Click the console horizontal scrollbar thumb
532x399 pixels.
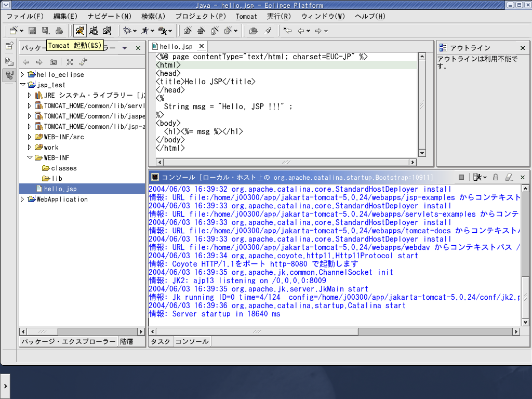pos(257,331)
